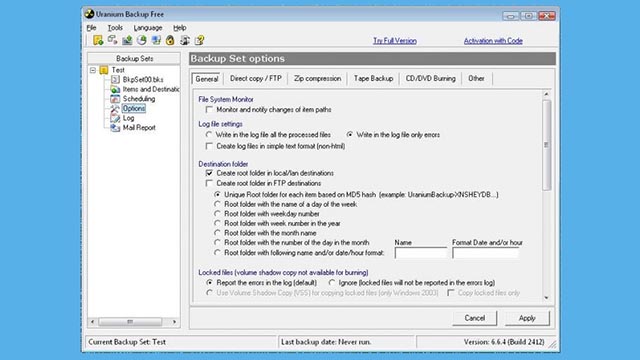Click the BkpSet00.bks file icon
This screenshot has height=360, width=640.
(x=115, y=79)
